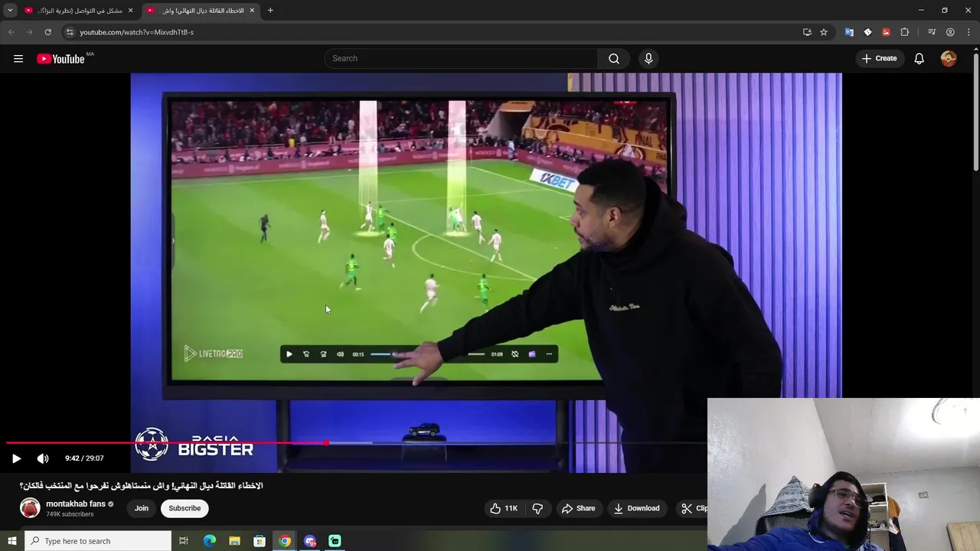
Task: Start voice search with the microphone
Action: click(x=648, y=58)
